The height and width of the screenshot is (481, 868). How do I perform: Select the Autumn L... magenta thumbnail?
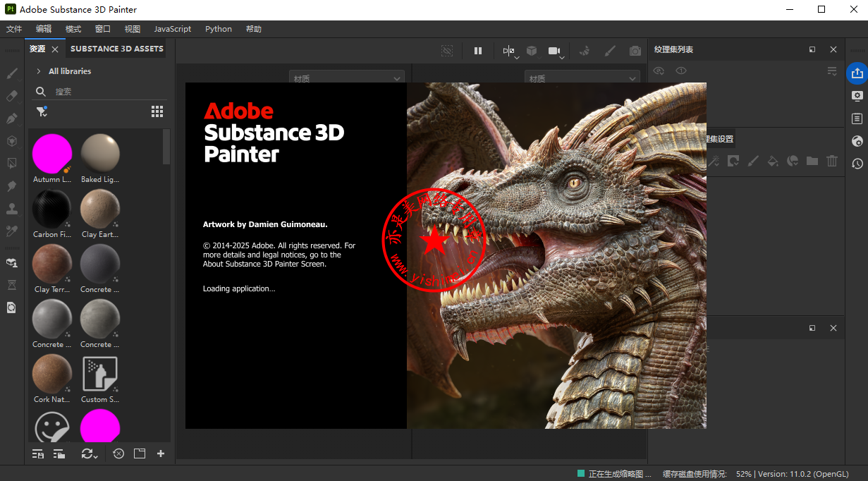coord(52,154)
